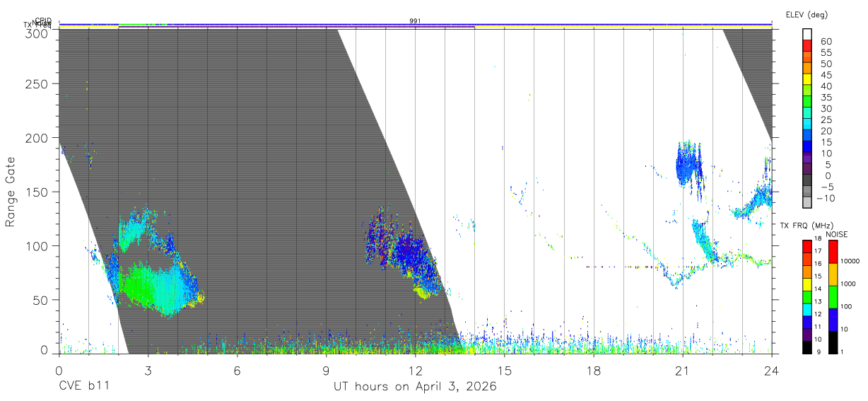This screenshot has width=868, height=401.
Task: Click the "CVE b11" radar beam label
Action: click(x=83, y=387)
